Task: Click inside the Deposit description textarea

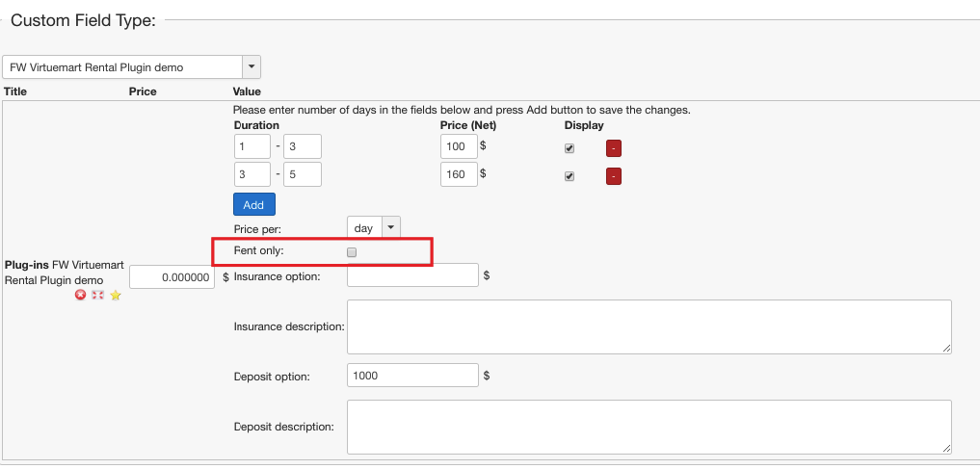Action: tap(649, 427)
